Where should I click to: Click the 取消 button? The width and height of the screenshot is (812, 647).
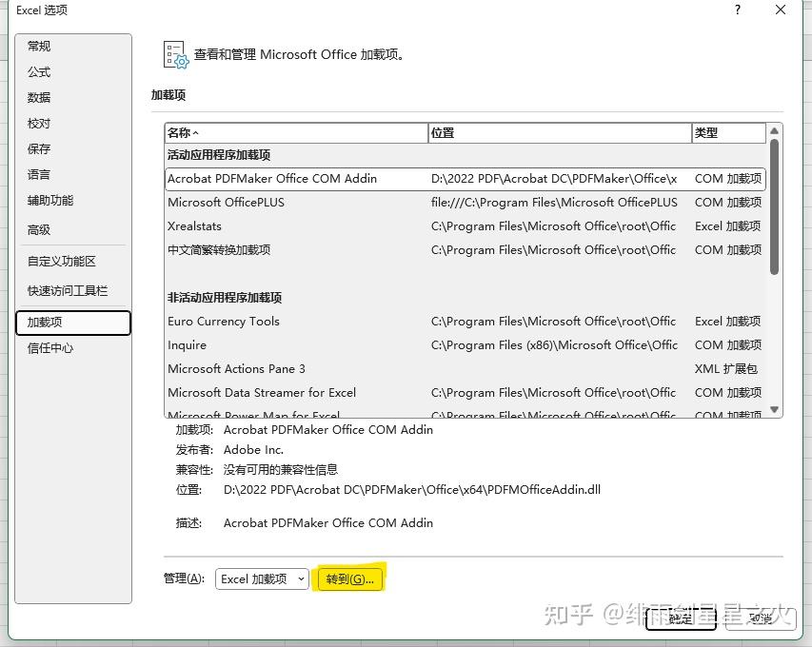(x=761, y=618)
